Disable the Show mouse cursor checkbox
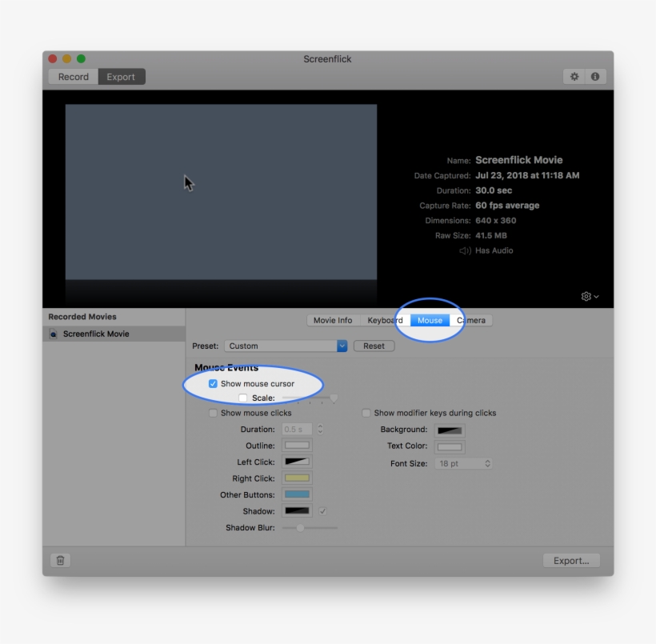656x644 pixels. tap(213, 383)
